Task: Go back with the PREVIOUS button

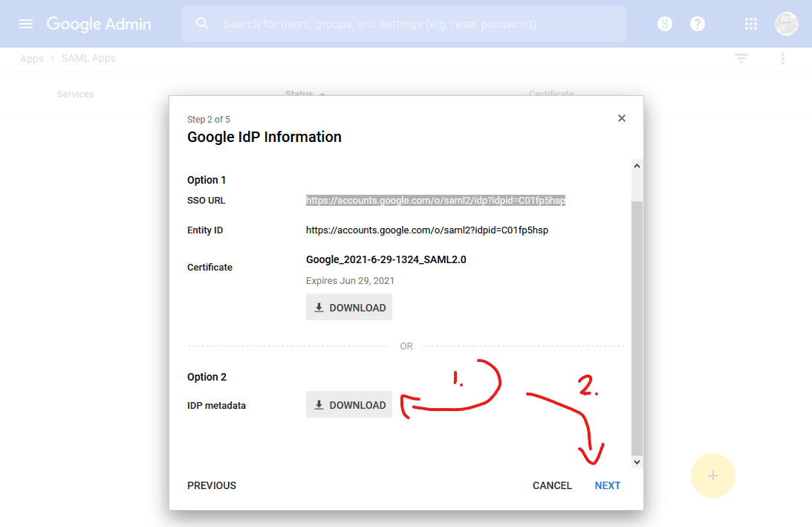Action: coord(212,485)
